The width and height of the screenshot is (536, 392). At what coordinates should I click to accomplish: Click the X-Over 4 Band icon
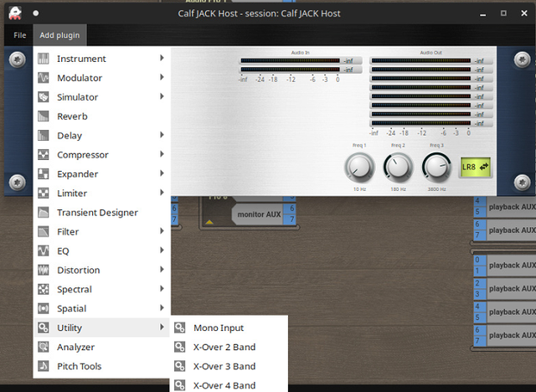tap(180, 385)
